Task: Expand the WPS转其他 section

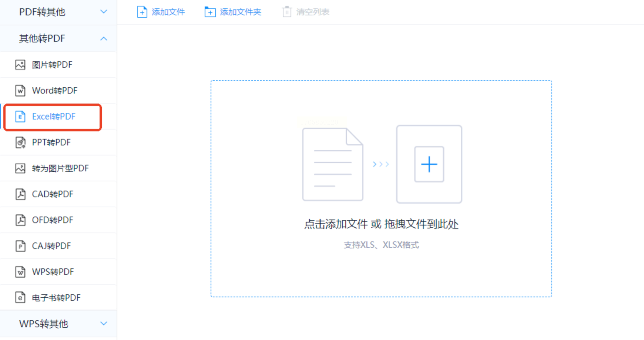Action: tap(103, 324)
